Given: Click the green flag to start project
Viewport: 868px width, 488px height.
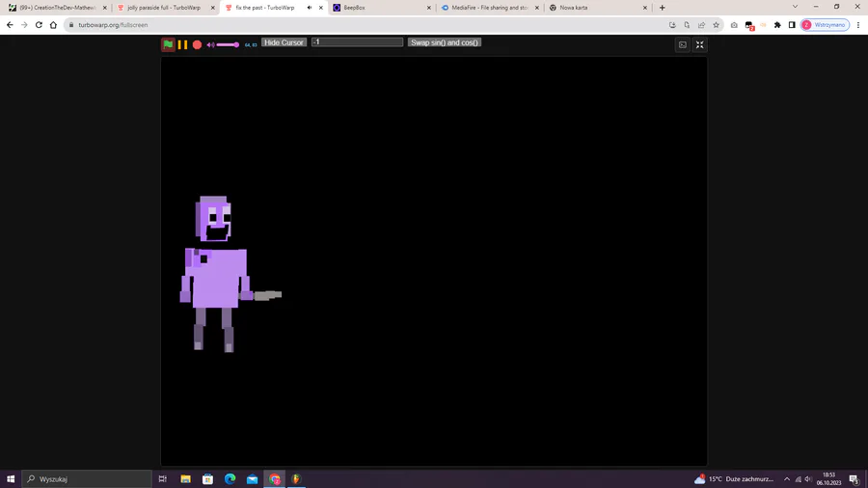Looking at the screenshot, I should (168, 44).
